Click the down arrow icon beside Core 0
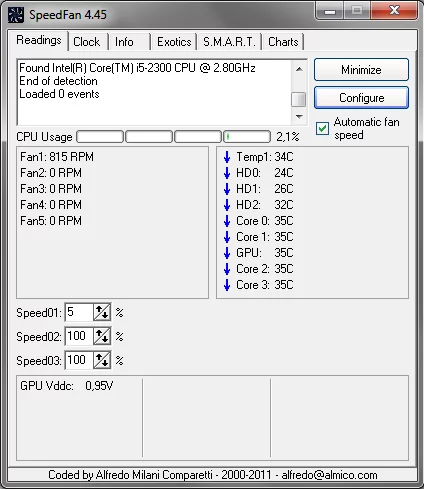The image size is (424, 490). [x=227, y=221]
